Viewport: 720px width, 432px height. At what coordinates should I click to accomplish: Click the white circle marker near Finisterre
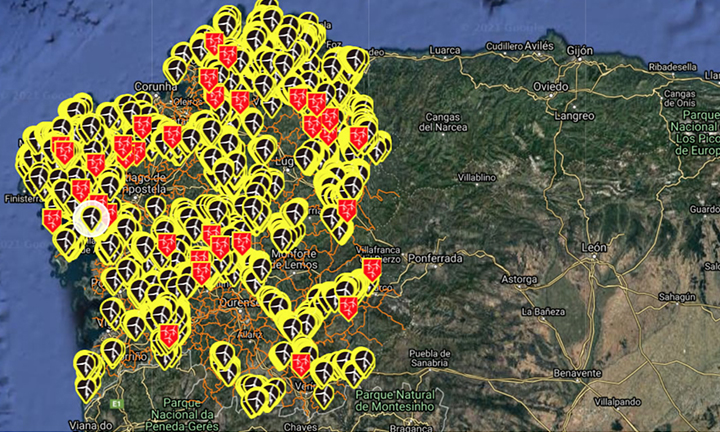pyautogui.click(x=92, y=216)
